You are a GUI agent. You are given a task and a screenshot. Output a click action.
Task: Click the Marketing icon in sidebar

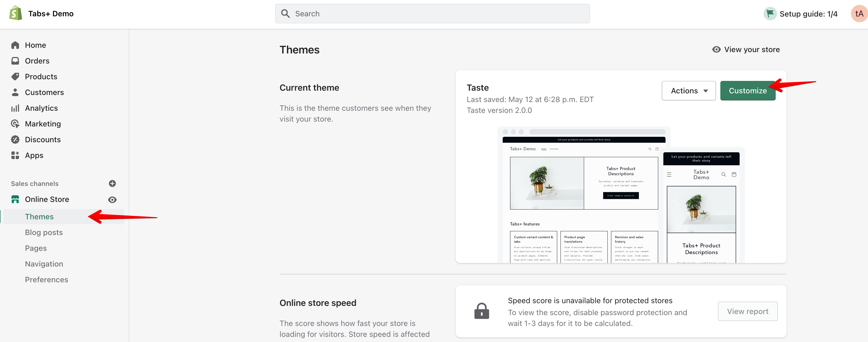click(15, 123)
